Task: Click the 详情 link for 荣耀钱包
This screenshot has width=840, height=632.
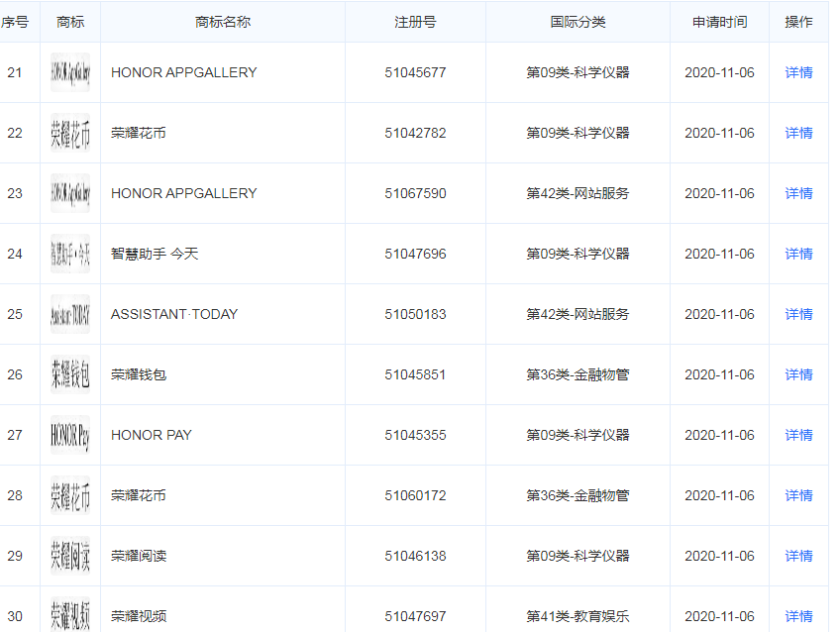Action: (x=798, y=374)
